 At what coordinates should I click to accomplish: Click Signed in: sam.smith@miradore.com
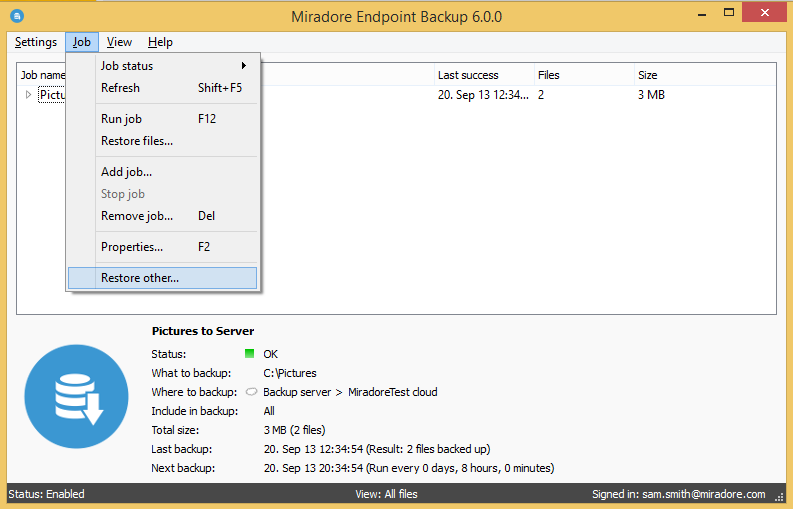click(x=679, y=494)
